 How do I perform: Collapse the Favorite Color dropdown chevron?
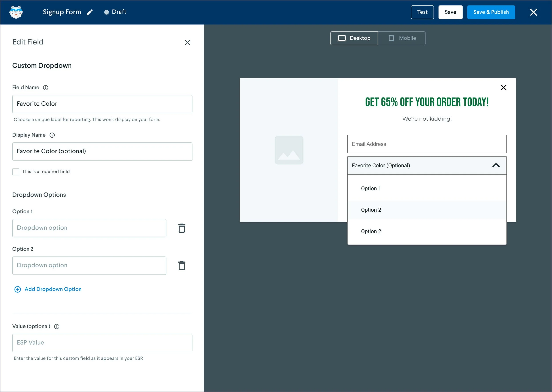[x=496, y=166]
